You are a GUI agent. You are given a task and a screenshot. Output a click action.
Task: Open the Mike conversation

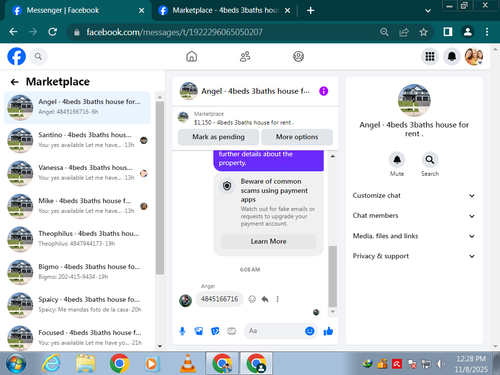click(77, 206)
